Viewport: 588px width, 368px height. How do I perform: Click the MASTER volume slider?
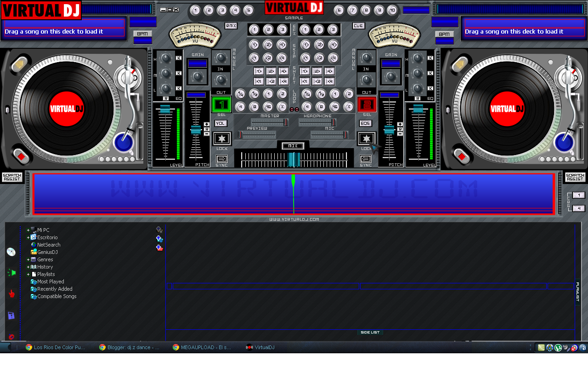tap(270, 122)
